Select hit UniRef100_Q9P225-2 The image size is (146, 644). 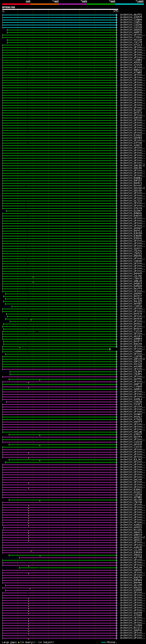[x=132, y=359]
